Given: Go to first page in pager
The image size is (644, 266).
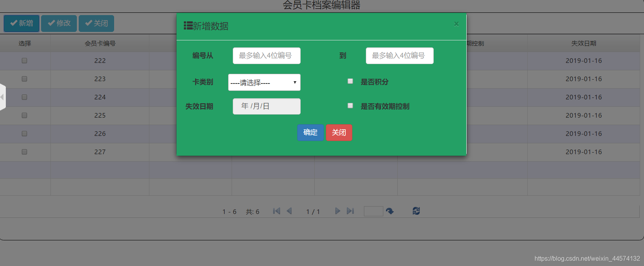Looking at the screenshot, I should pos(277,211).
